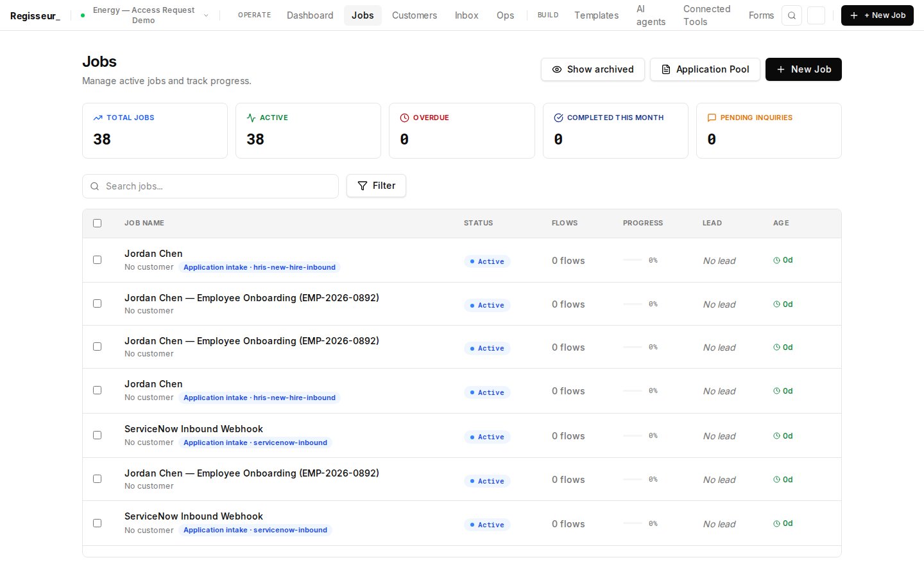Click the LEAD column header
This screenshot has height=578, width=924.
click(x=712, y=223)
